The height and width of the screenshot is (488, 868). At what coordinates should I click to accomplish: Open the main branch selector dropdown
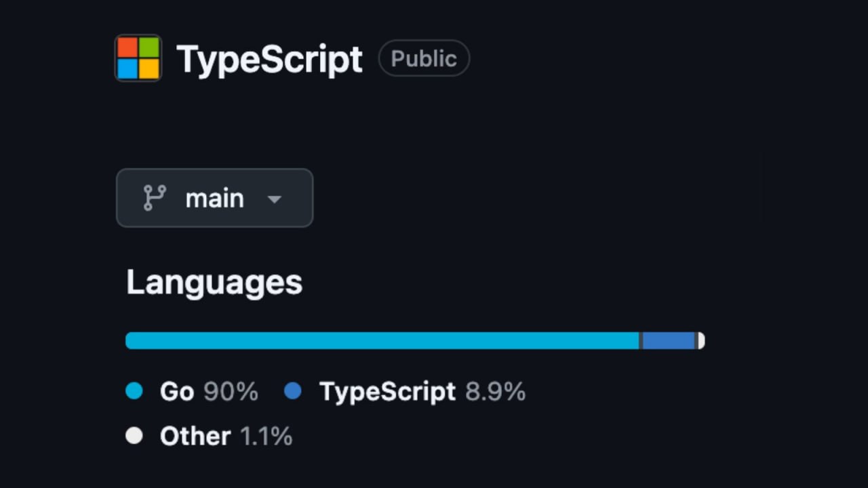coord(214,198)
